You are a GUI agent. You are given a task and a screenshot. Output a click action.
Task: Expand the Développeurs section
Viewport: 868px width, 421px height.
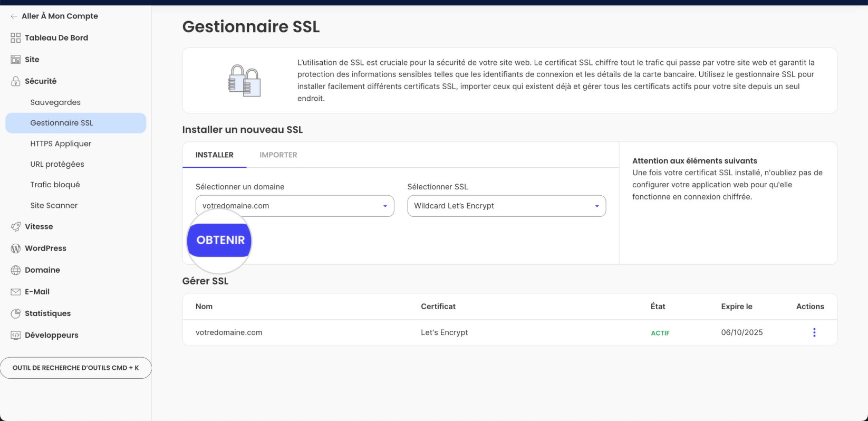coord(51,335)
